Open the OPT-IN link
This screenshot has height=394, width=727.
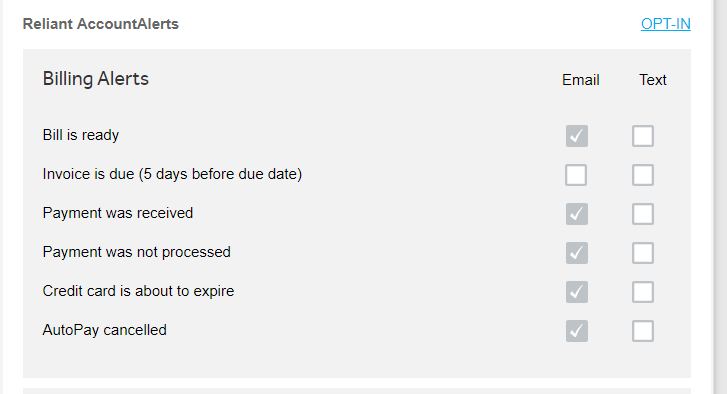pos(665,24)
